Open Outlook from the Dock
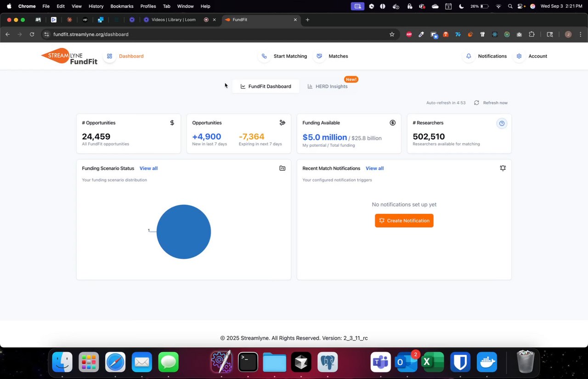This screenshot has height=379, width=588. (x=407, y=362)
